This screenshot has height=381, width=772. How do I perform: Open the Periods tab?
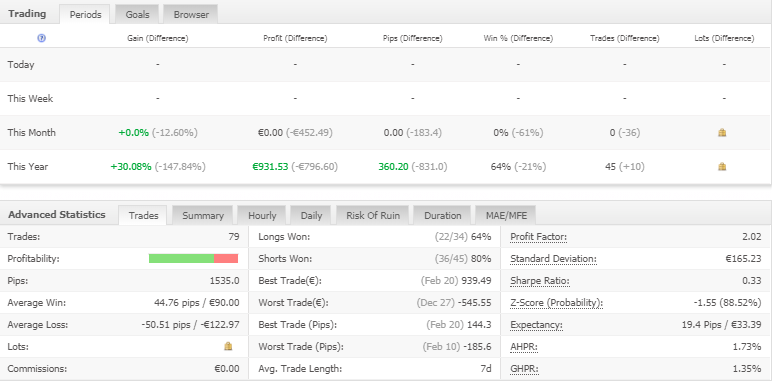(85, 14)
